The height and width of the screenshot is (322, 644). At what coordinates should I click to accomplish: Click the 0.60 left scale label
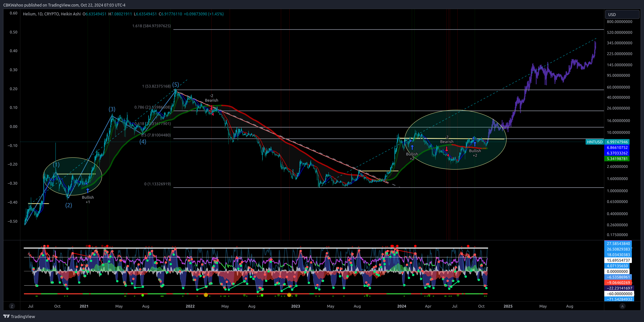point(13,13)
